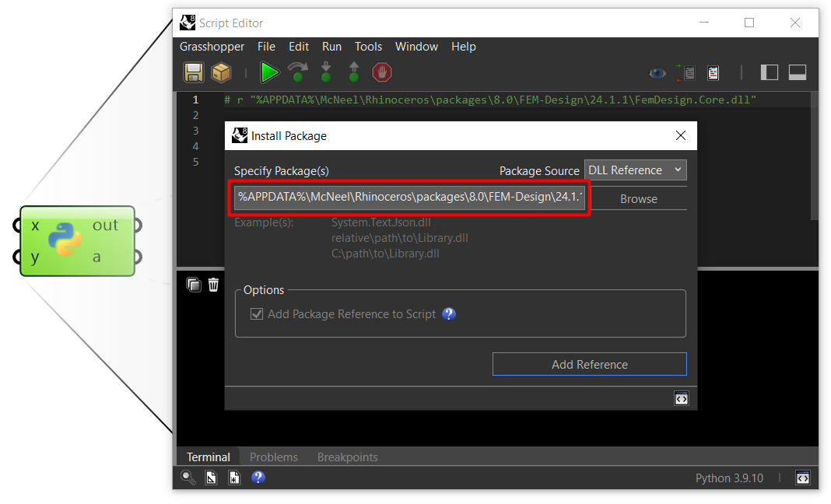Toggle the eye preview icon in toolbar
The image size is (831, 504).
(x=657, y=73)
